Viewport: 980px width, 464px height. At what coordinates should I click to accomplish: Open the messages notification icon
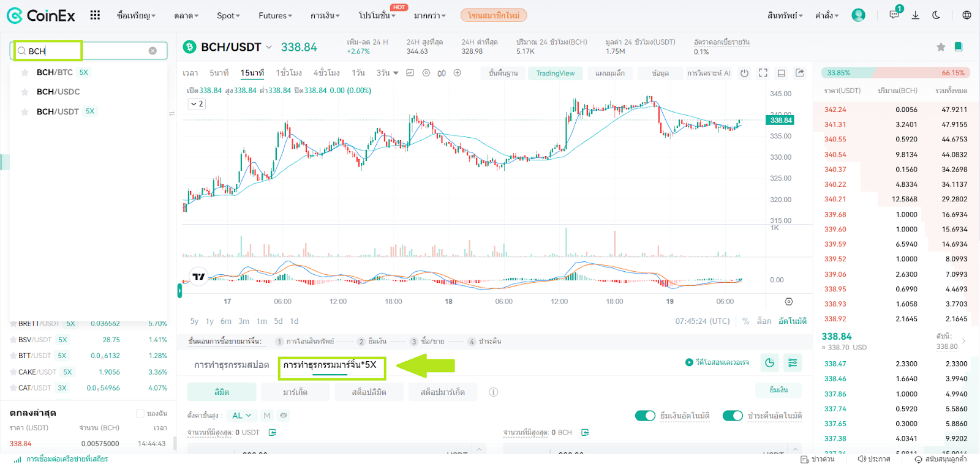point(895,15)
